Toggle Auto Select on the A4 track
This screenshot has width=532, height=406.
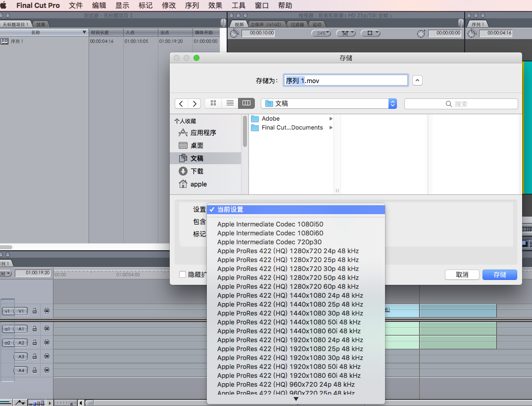tap(47, 370)
